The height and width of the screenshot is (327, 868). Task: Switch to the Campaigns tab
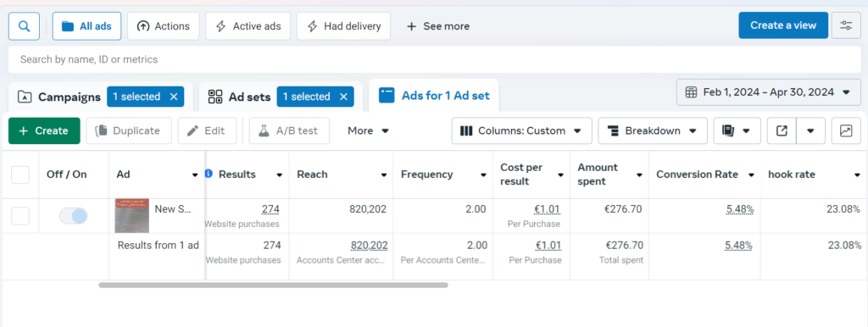pos(59,97)
